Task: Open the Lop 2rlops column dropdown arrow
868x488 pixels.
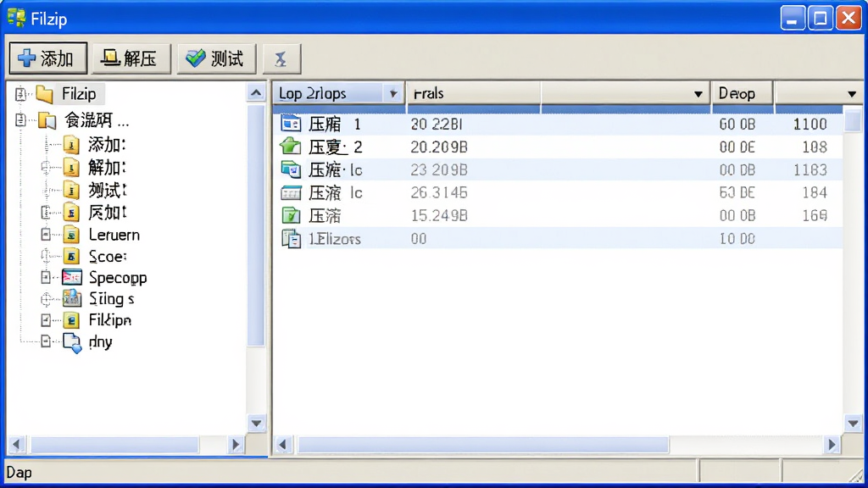Action: point(393,93)
